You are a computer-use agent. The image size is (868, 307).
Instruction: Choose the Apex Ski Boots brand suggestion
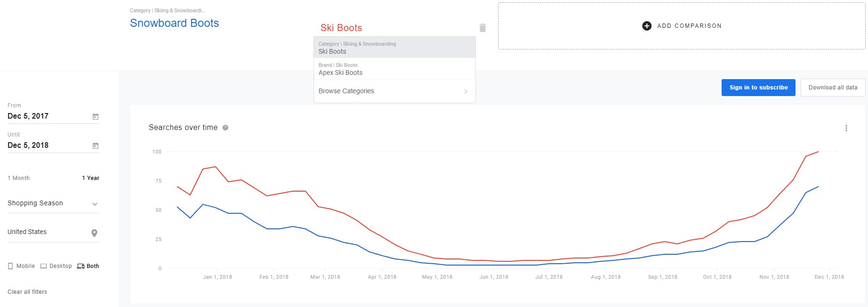[x=394, y=69]
